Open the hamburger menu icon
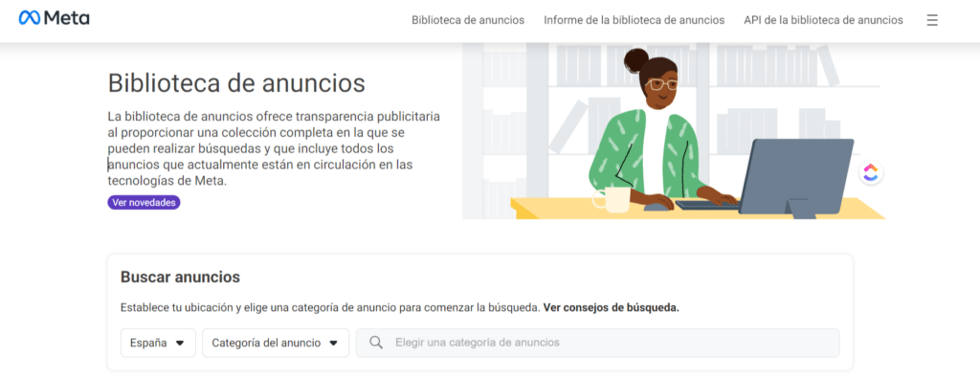 tap(932, 20)
